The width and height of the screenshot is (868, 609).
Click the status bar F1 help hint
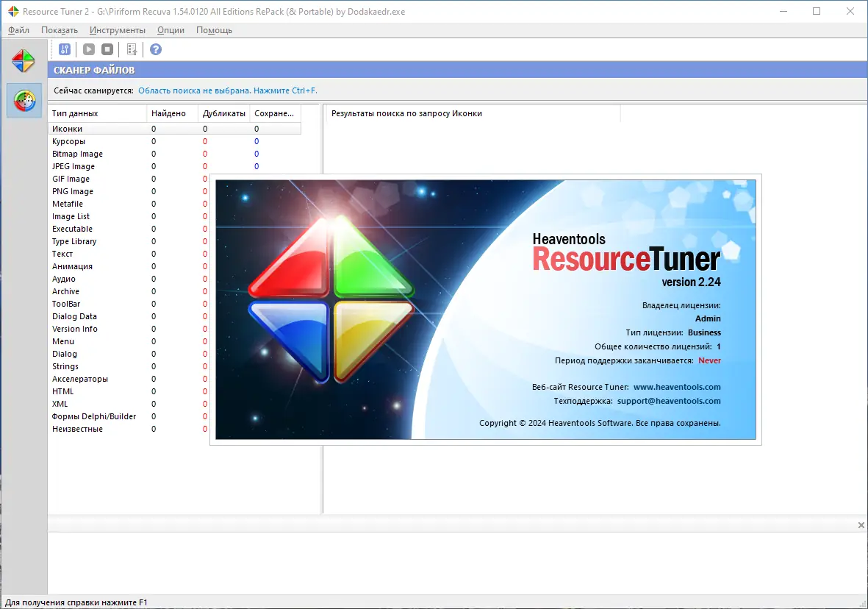coord(76,602)
